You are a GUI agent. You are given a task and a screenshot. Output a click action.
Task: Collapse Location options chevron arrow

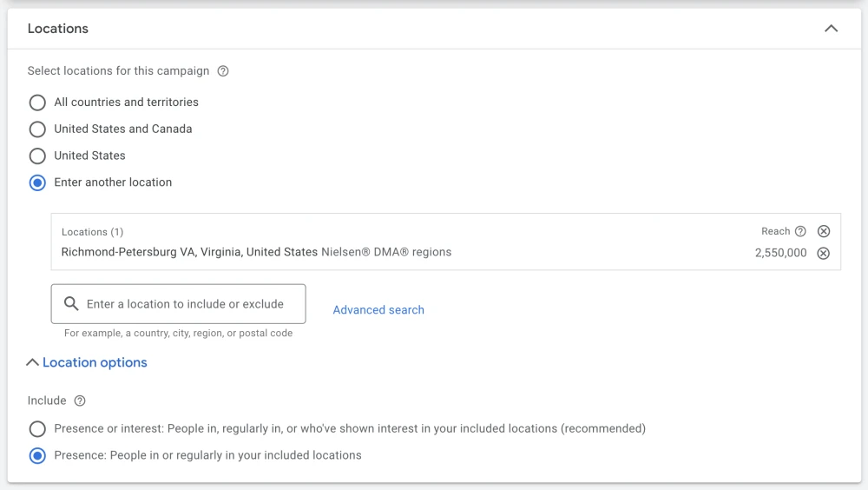(x=32, y=362)
